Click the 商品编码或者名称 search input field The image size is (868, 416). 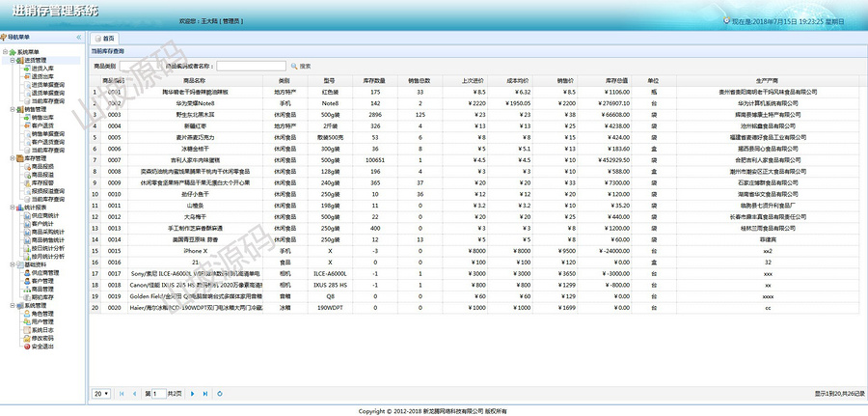click(252, 66)
